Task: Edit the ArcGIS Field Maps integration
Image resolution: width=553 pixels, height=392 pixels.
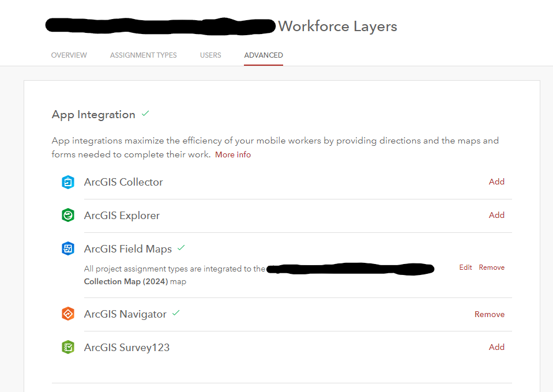Action: click(x=465, y=267)
